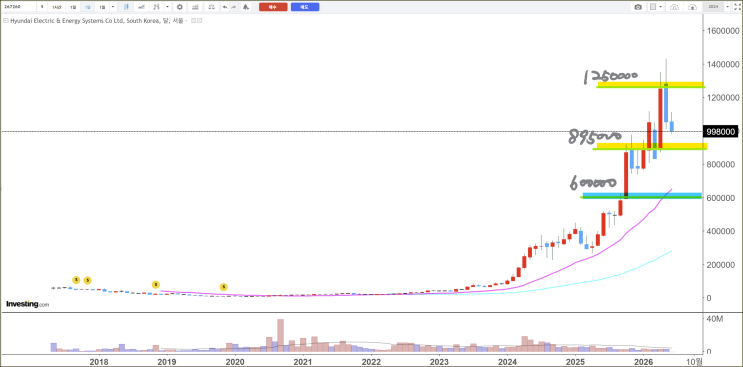Click the Investing.com logo
This screenshot has height=367, width=743.
pyautogui.click(x=27, y=304)
